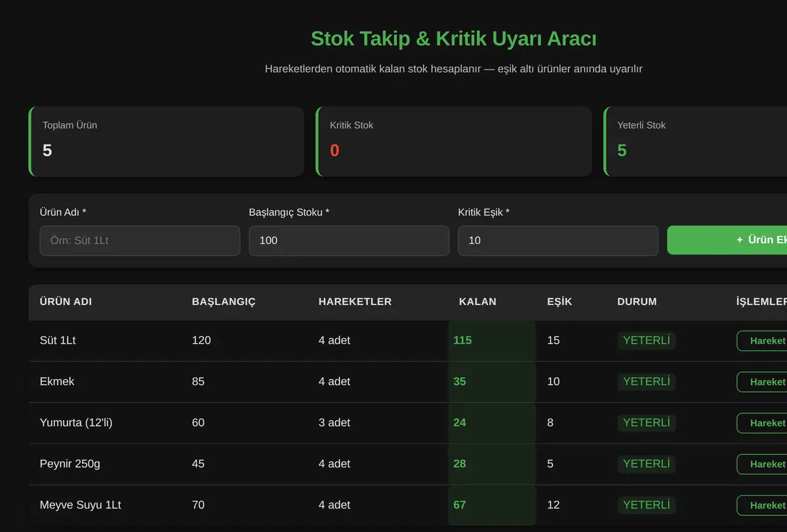Select the Peynir 250g product name
Image resolution: width=787 pixels, height=532 pixels.
[x=70, y=464]
